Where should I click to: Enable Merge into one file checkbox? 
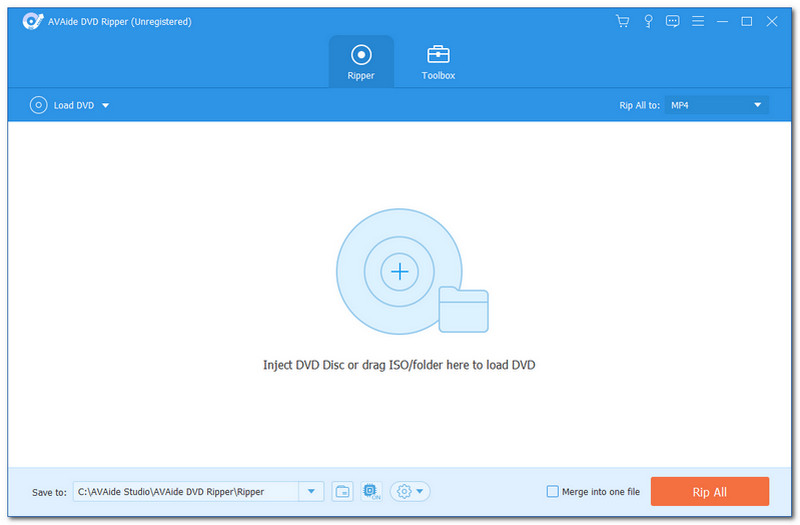(552, 491)
